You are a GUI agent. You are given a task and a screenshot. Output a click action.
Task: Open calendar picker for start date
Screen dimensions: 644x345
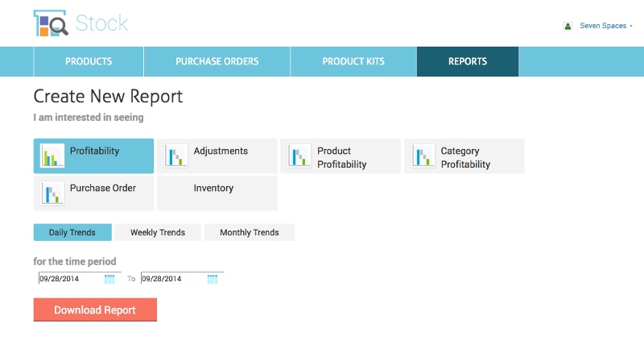tap(109, 279)
